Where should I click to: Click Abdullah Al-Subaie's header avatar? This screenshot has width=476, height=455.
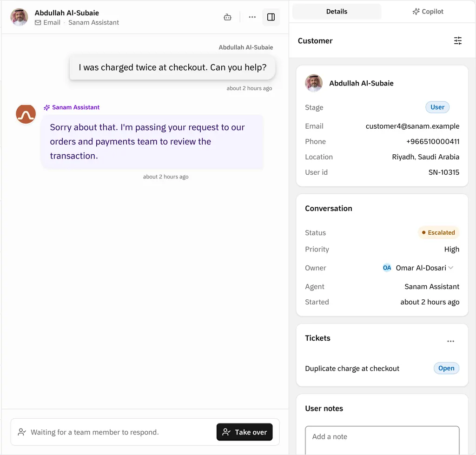pyautogui.click(x=19, y=17)
